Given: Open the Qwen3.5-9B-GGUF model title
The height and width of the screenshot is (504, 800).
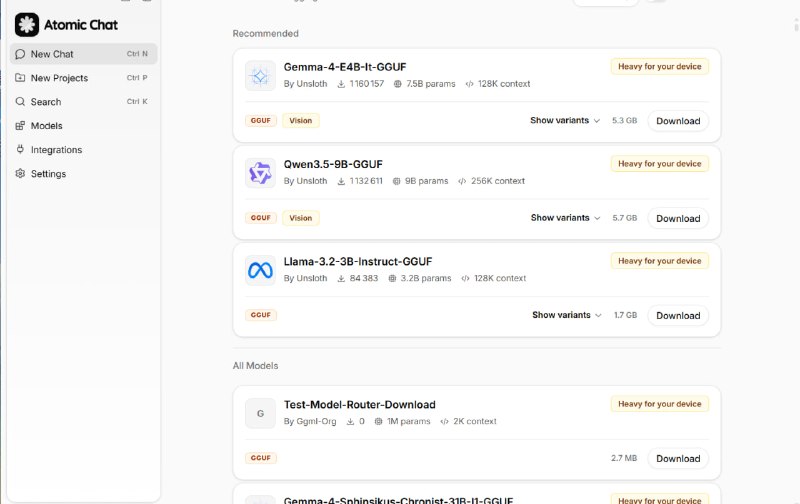Looking at the screenshot, I should point(333,164).
